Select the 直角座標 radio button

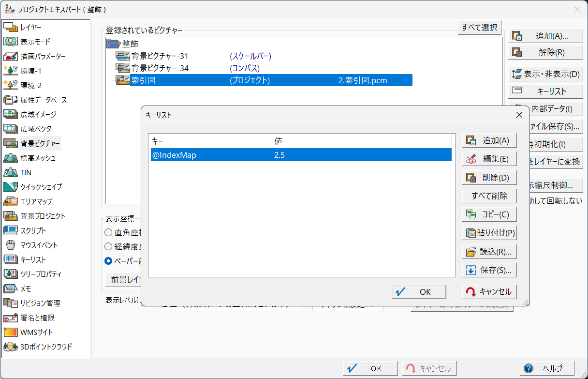[109, 232]
